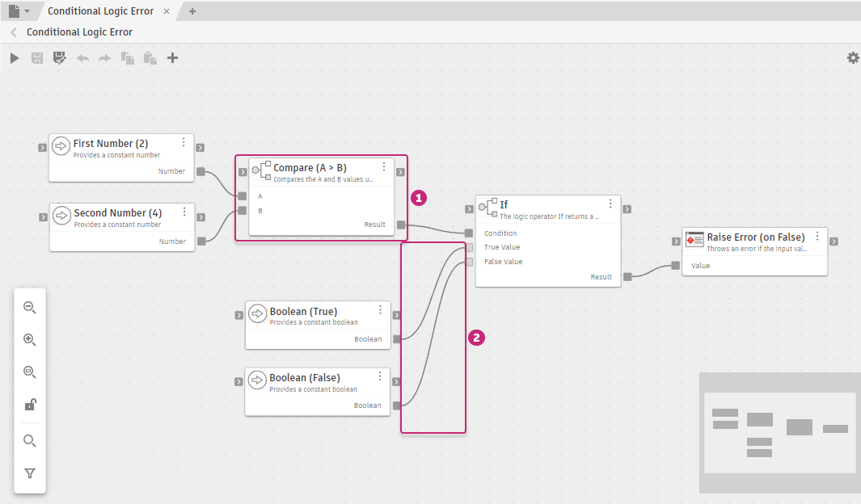The width and height of the screenshot is (861, 504).
Task: Click the minimap overview panel
Action: 779,433
